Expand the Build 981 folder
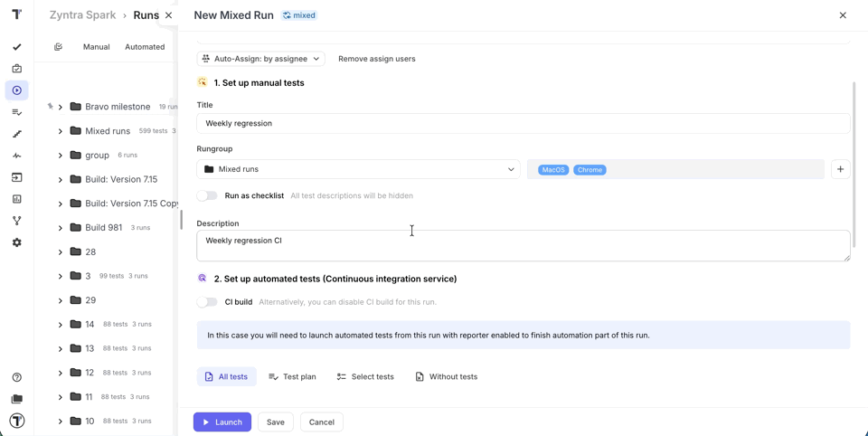Image resolution: width=868 pixels, height=436 pixels. (x=61, y=228)
